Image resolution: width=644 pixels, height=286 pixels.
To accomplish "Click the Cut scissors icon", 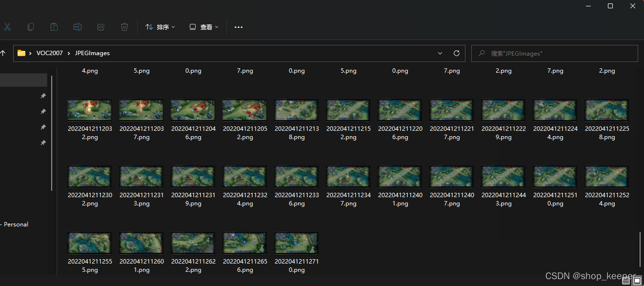I will (7, 27).
